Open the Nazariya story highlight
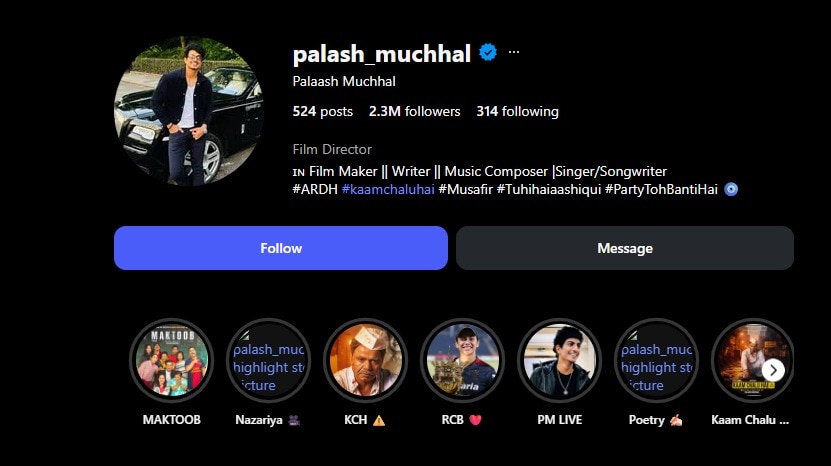831x466 pixels. 269,361
